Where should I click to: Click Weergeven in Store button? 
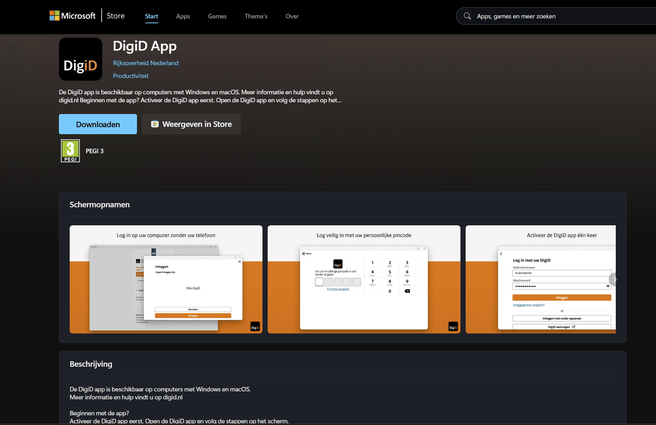tap(191, 124)
